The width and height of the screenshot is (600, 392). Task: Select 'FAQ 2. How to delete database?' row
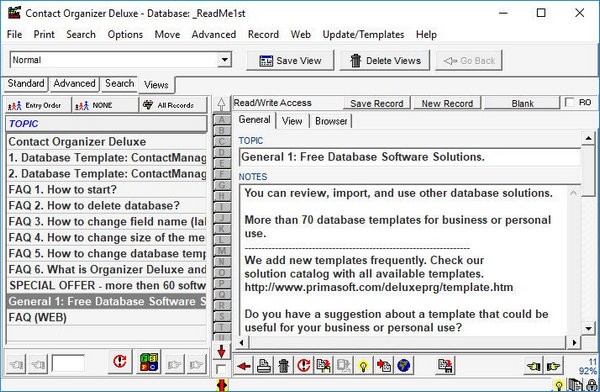click(106, 206)
